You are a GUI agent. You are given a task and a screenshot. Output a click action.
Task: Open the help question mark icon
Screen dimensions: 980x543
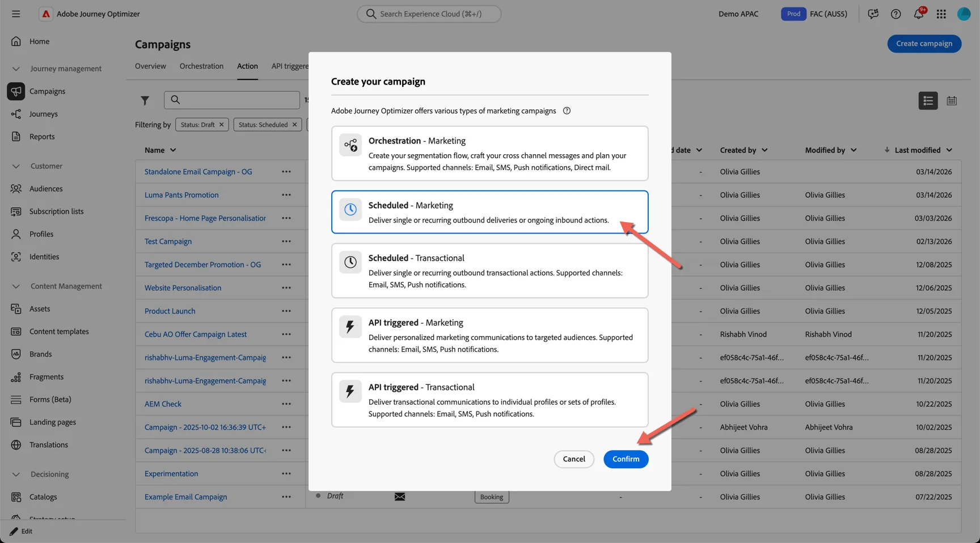tap(895, 14)
